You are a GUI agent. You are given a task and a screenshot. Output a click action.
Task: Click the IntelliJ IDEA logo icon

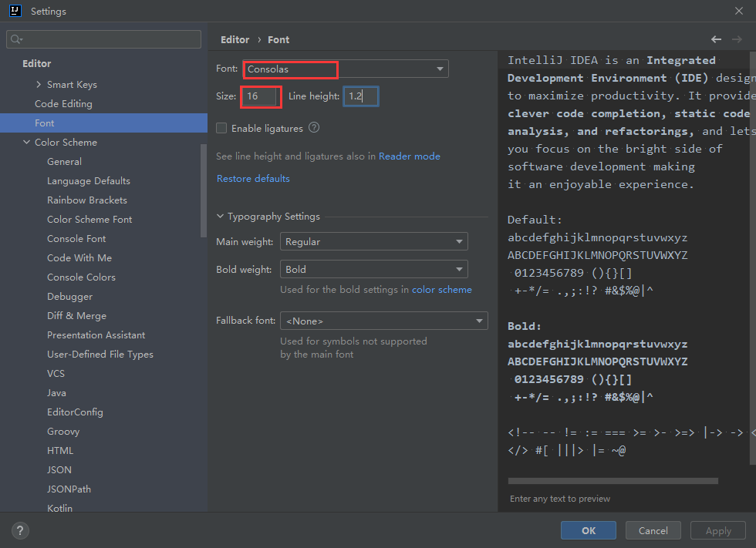tap(15, 11)
